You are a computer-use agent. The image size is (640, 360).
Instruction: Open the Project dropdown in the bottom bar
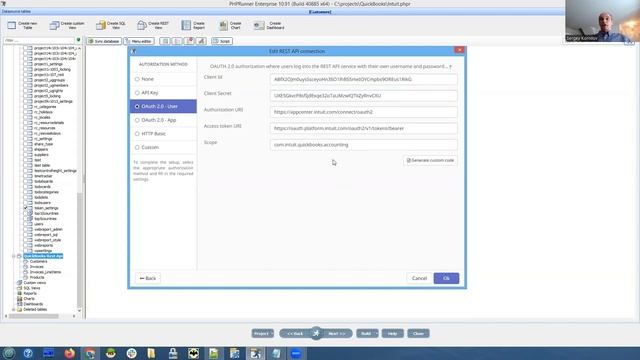point(262,333)
